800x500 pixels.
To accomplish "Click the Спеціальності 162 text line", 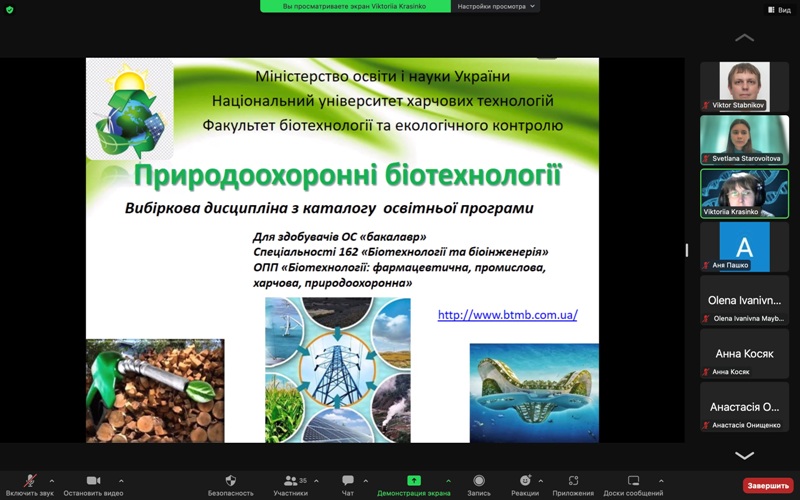I will click(x=401, y=252).
